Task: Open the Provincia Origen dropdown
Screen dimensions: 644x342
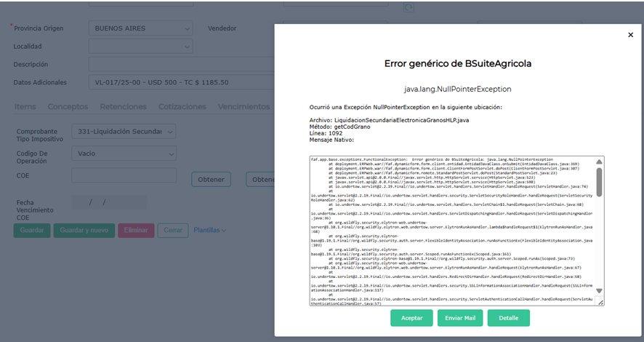Action: click(141, 28)
